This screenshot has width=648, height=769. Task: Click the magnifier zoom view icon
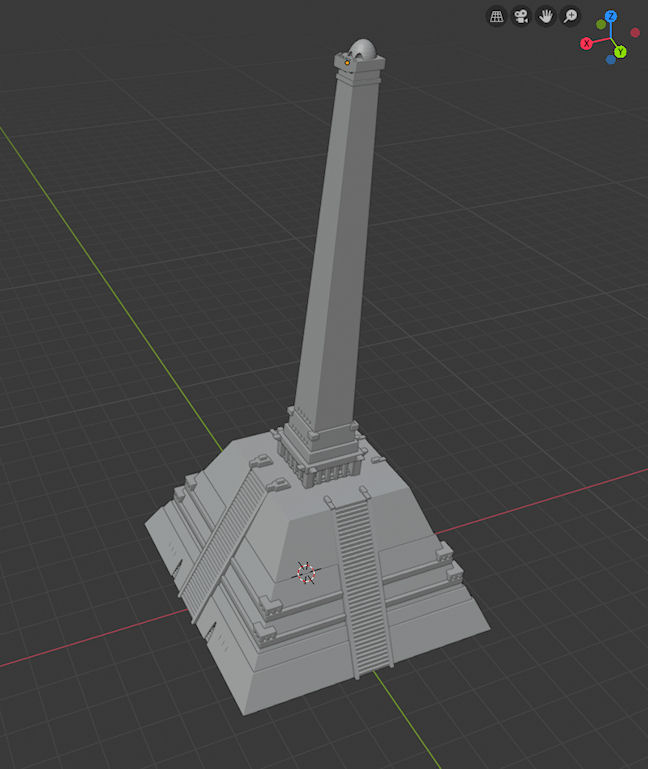[571, 16]
